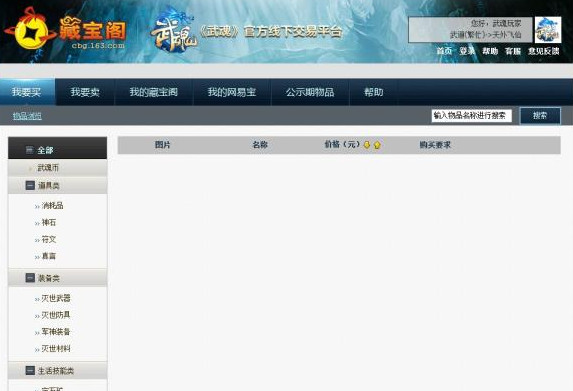The image size is (573, 391).
Task: Select 灭世武器 subcategory
Action: pyautogui.click(x=56, y=298)
